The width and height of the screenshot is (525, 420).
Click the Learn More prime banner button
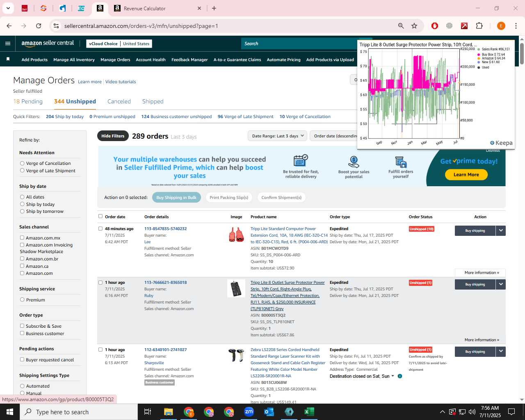pos(466,174)
